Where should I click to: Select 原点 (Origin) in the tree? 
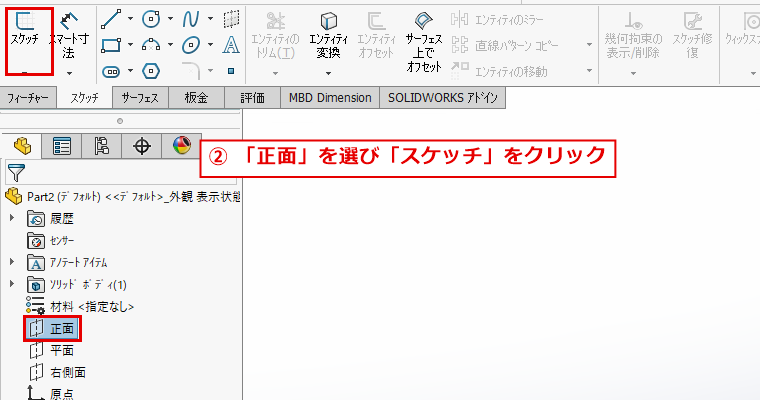click(x=50, y=393)
